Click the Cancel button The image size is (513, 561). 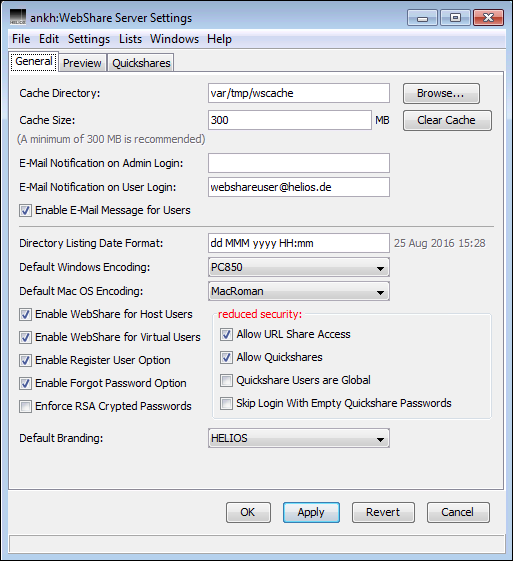pos(458,512)
